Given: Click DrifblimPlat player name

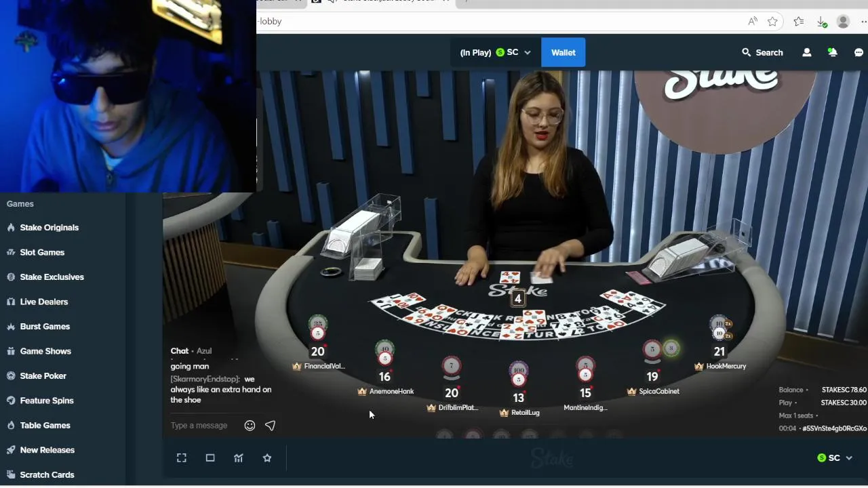Looking at the screenshot, I should coord(458,408).
